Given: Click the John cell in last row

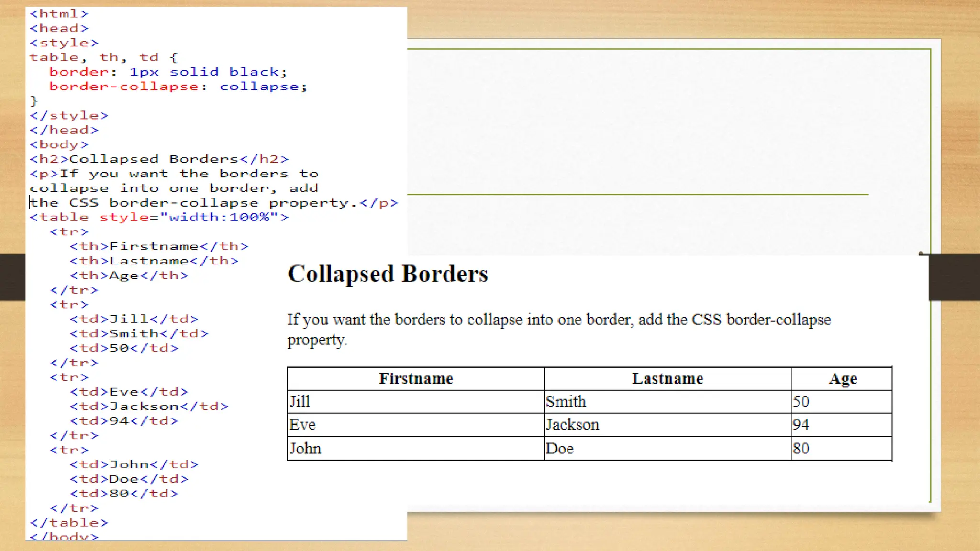Looking at the screenshot, I should [415, 449].
